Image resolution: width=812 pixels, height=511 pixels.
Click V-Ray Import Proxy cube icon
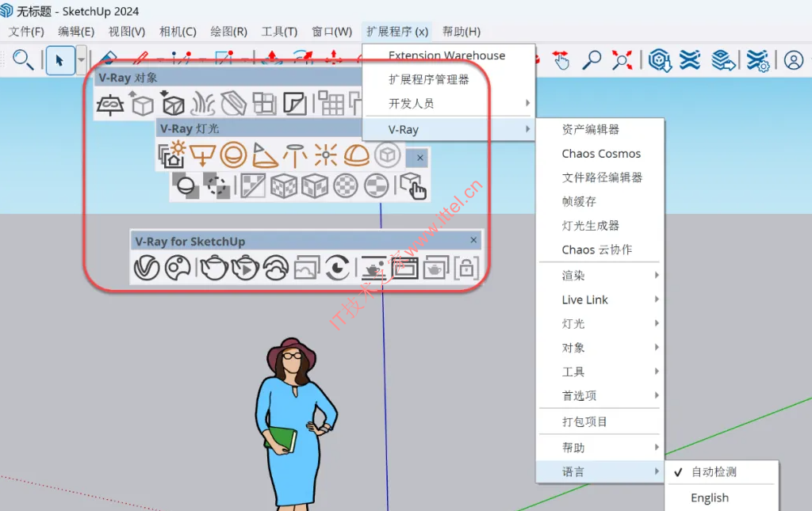pos(172,104)
